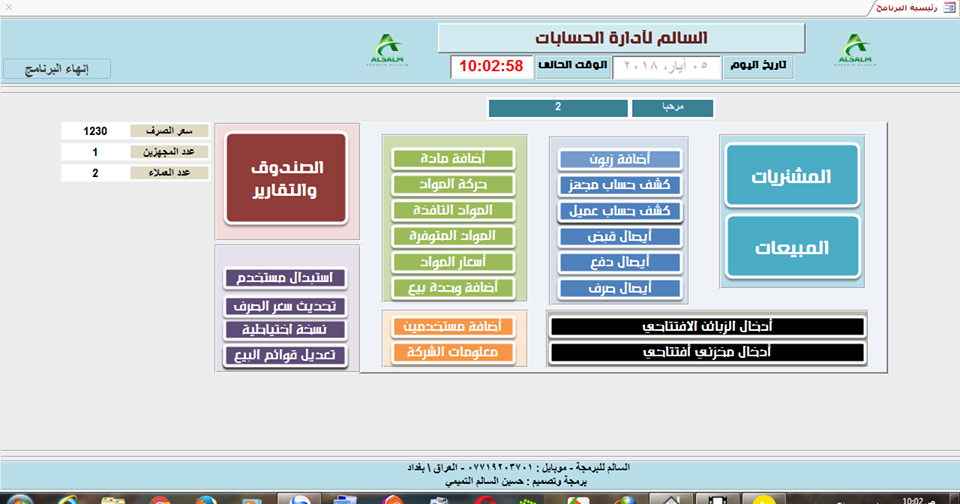Click the سعر الصرف label
The image size is (960, 504).
point(170,131)
